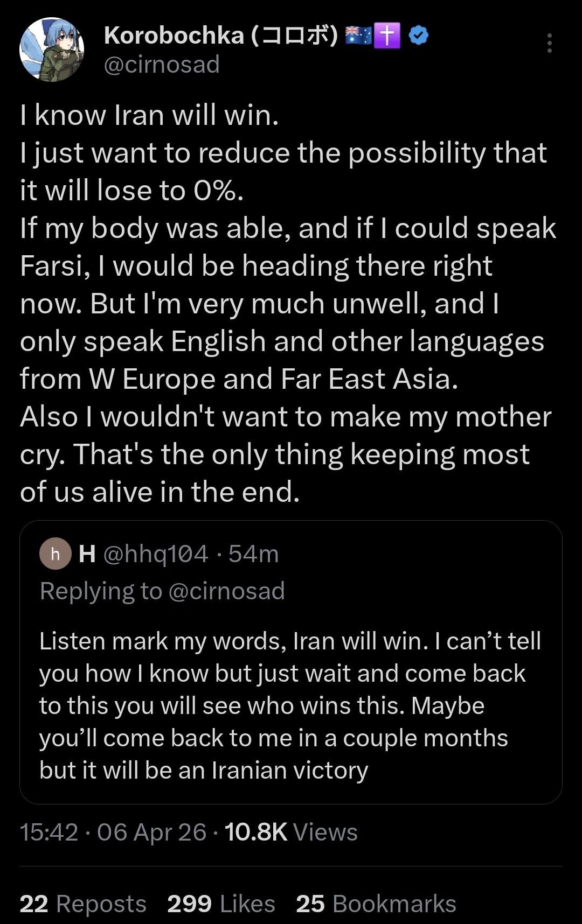Open the quoted user H's display name
Viewport: 582px width, 924px height.
(87, 554)
